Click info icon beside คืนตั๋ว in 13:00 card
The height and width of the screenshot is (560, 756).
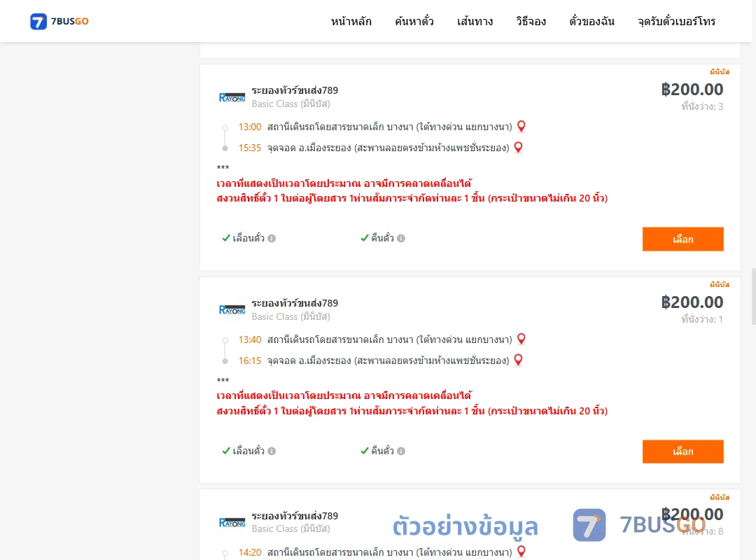tap(401, 238)
